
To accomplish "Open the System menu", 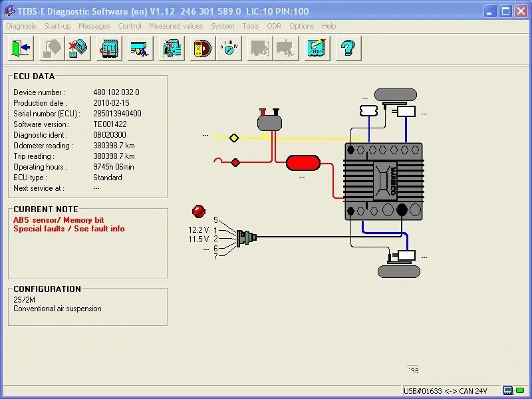I will (x=223, y=26).
